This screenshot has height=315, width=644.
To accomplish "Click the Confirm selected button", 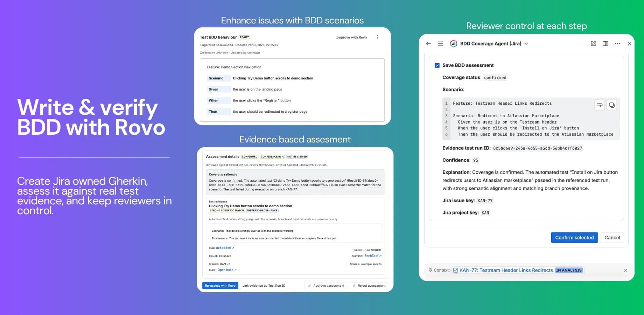I will 574,238.
